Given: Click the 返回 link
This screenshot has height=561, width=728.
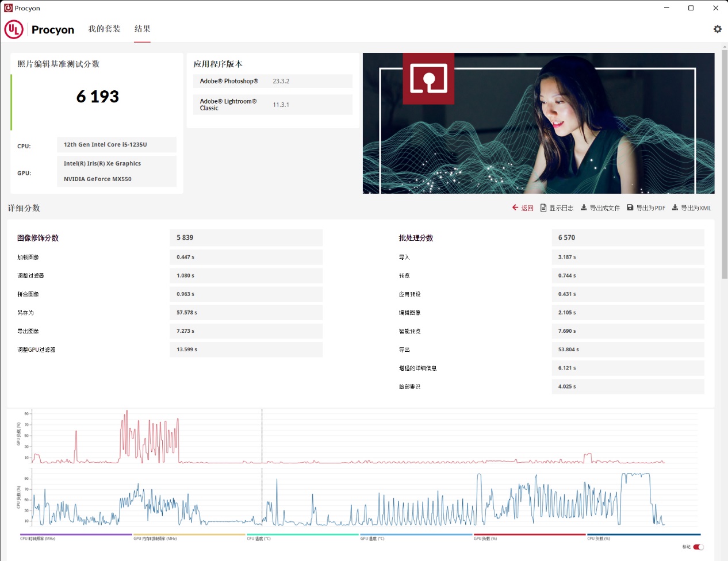Looking at the screenshot, I should pyautogui.click(x=527, y=208).
